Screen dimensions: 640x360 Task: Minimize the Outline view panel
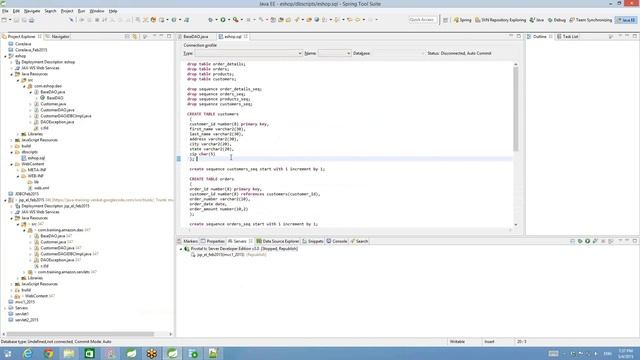pos(627,36)
